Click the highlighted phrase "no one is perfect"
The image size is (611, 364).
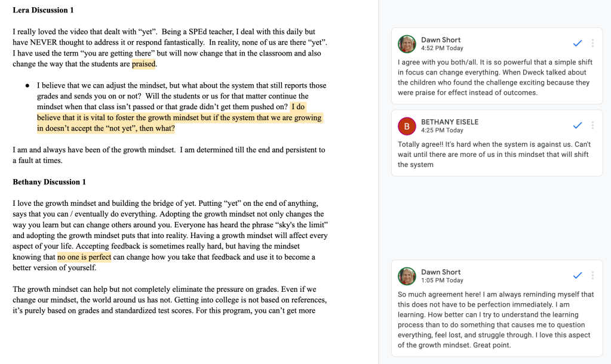[84, 257]
